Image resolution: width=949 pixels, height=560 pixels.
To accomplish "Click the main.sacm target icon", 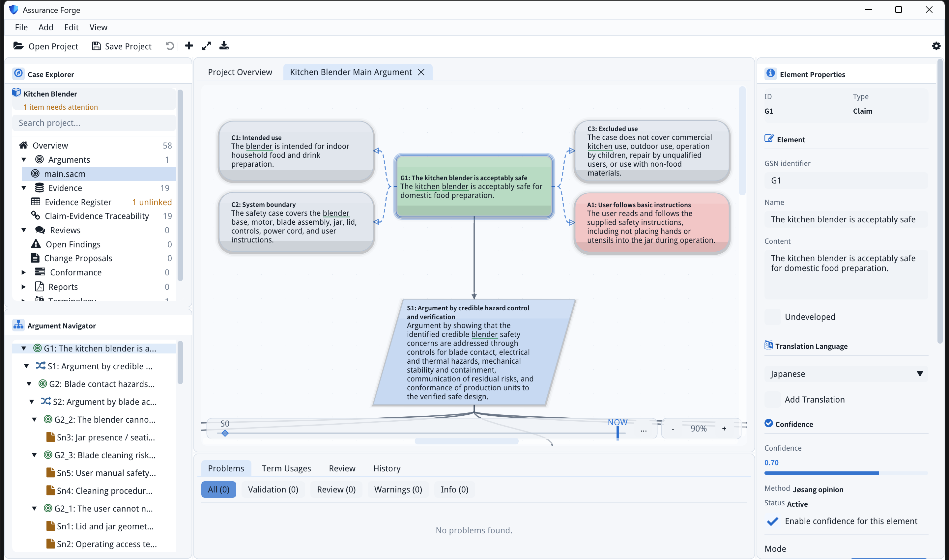I will 35,174.
